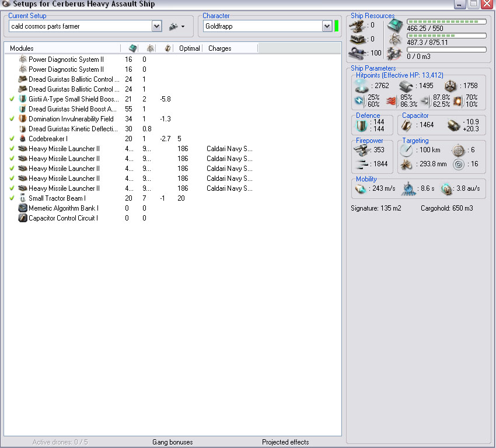496x448 pixels.
Task: Click the thermal resistance icon showing 85%
Action: (x=392, y=101)
